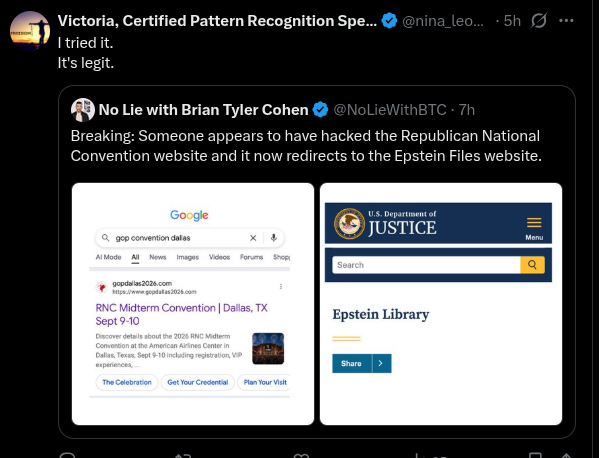Click the verified badge beside Brian Tyler Cohen
This screenshot has height=458, width=599.
coord(320,110)
